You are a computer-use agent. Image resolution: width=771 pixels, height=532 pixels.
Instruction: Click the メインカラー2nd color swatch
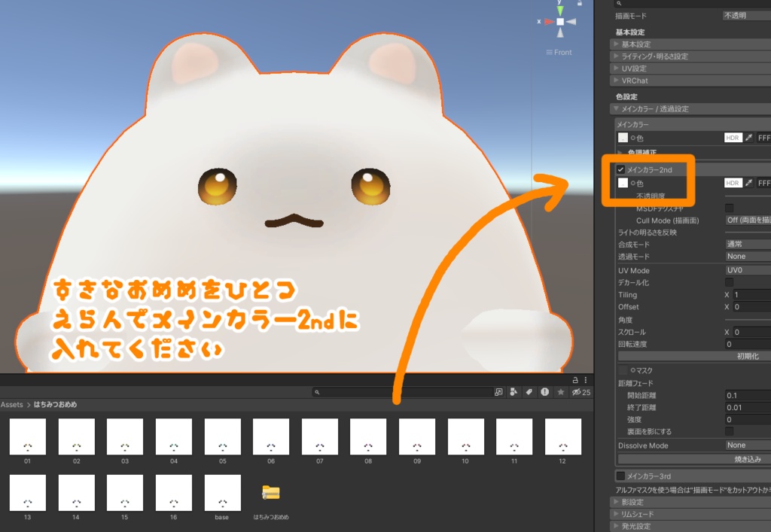623,183
